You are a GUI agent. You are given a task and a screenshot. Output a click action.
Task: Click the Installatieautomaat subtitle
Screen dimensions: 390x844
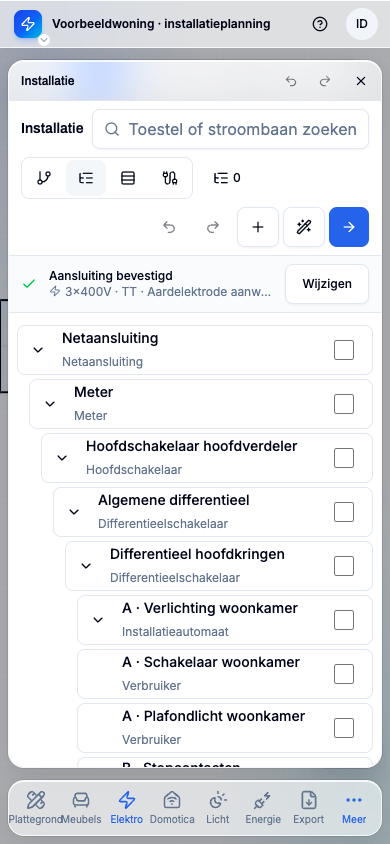click(x=175, y=631)
